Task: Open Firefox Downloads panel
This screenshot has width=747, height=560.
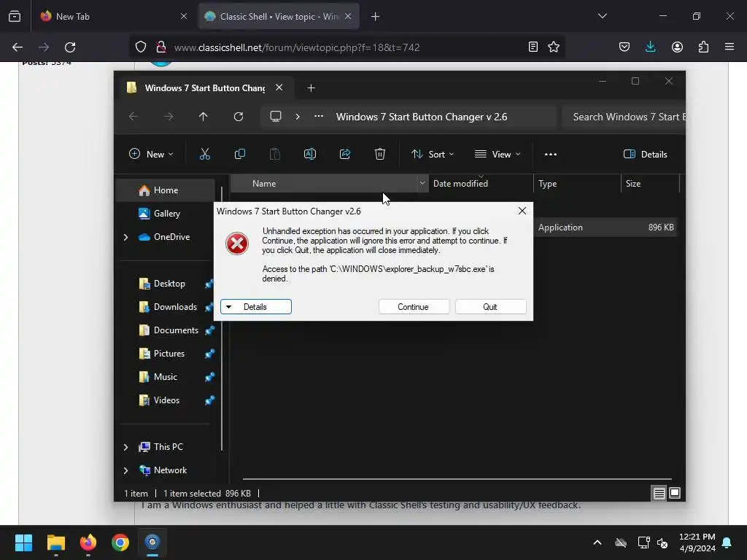Action: (x=650, y=47)
